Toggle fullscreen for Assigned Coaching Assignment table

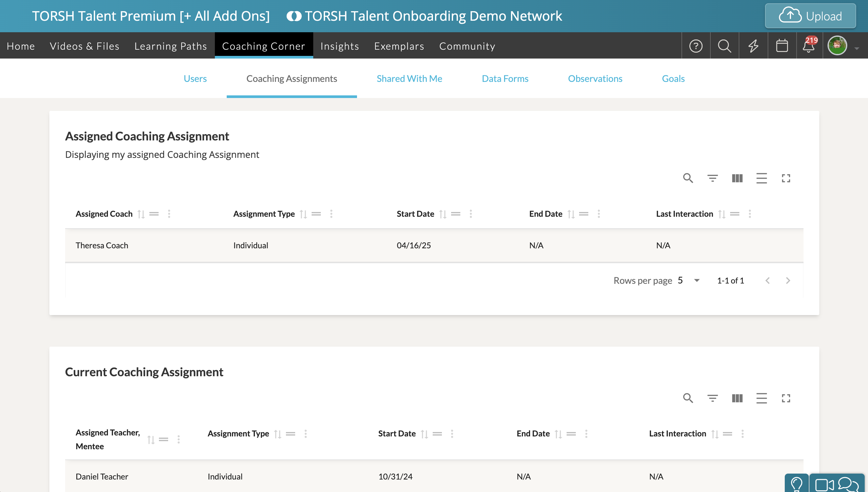tap(786, 178)
